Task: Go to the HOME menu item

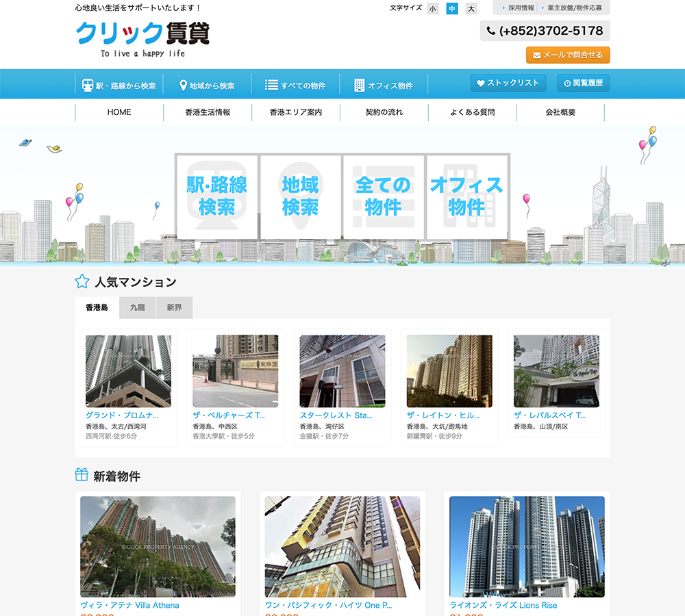Action: 119,112
